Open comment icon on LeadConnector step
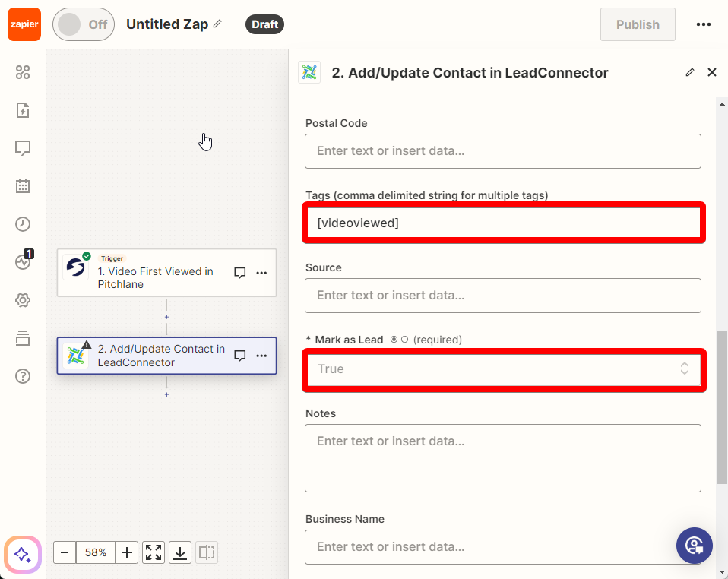This screenshot has height=579, width=728. [239, 356]
